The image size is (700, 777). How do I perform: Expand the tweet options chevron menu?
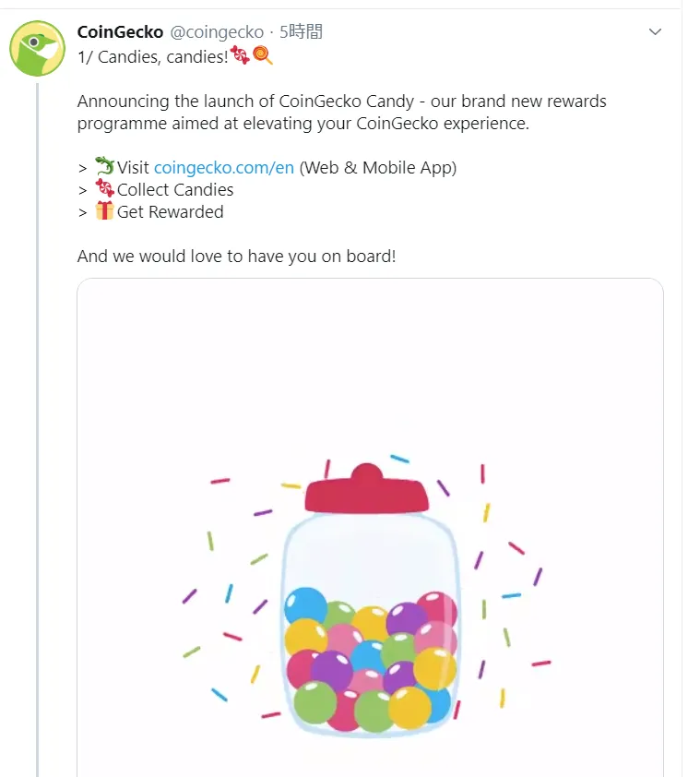tap(655, 31)
